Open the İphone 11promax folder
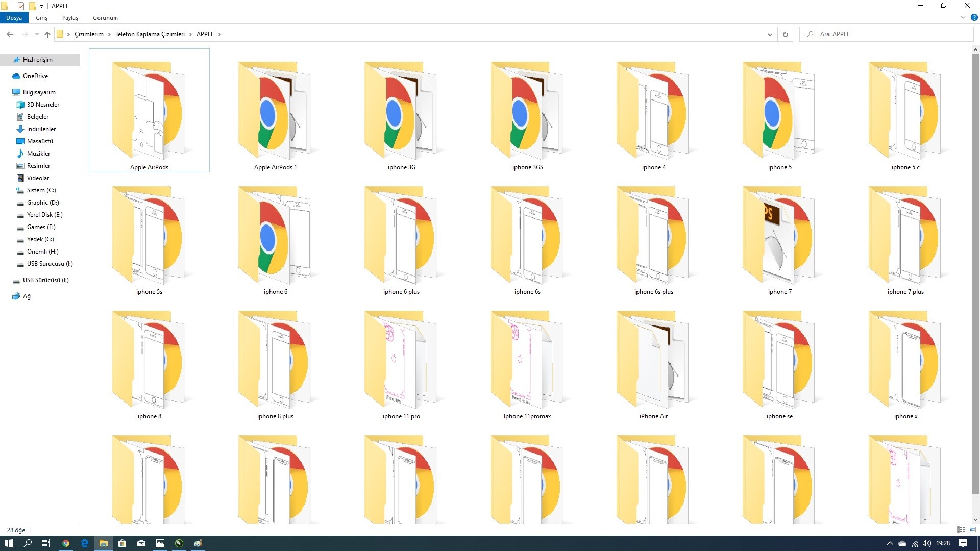This screenshot has width=980, height=551. tap(527, 360)
